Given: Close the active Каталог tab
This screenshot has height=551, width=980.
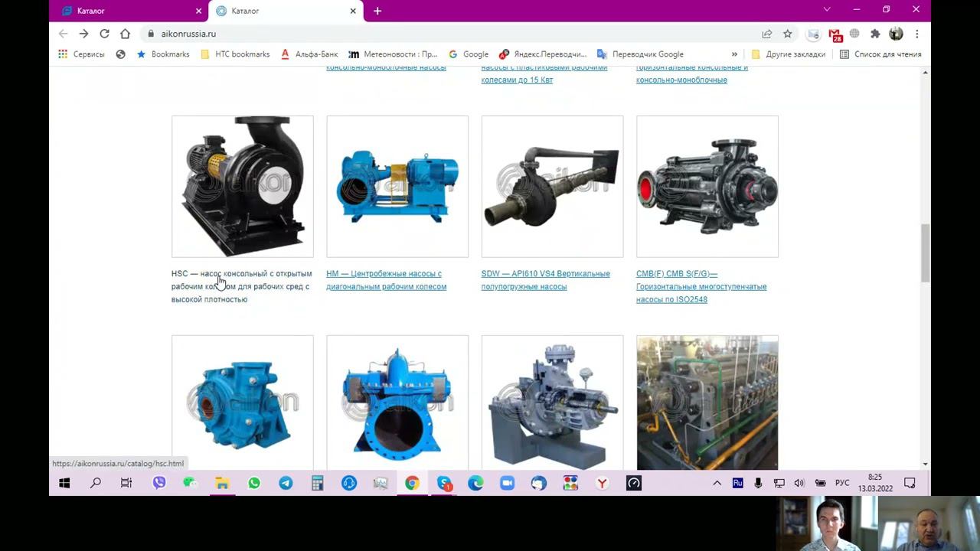Looking at the screenshot, I should pyautogui.click(x=353, y=11).
